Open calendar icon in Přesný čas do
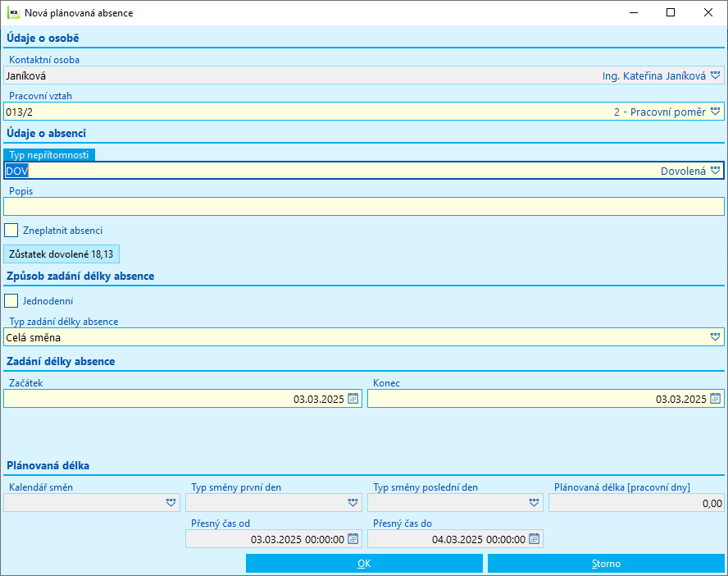 tap(534, 539)
